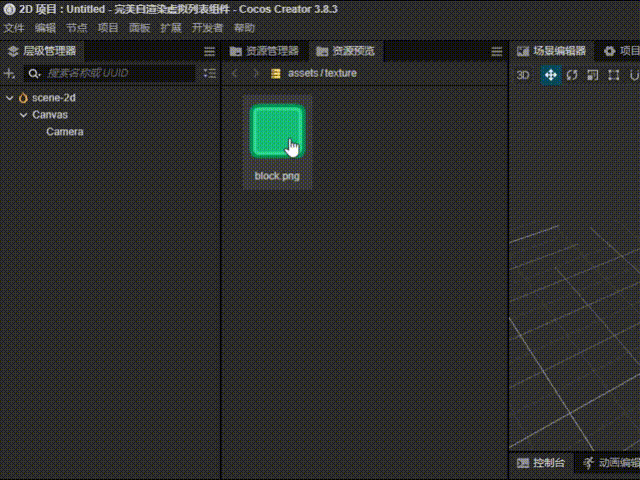Switch to the 层级管理器 tab

(x=42, y=51)
